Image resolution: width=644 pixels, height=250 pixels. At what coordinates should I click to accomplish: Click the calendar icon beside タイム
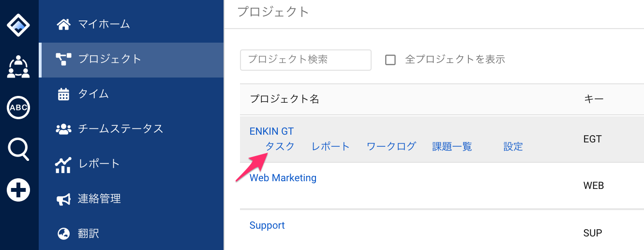coord(63,94)
